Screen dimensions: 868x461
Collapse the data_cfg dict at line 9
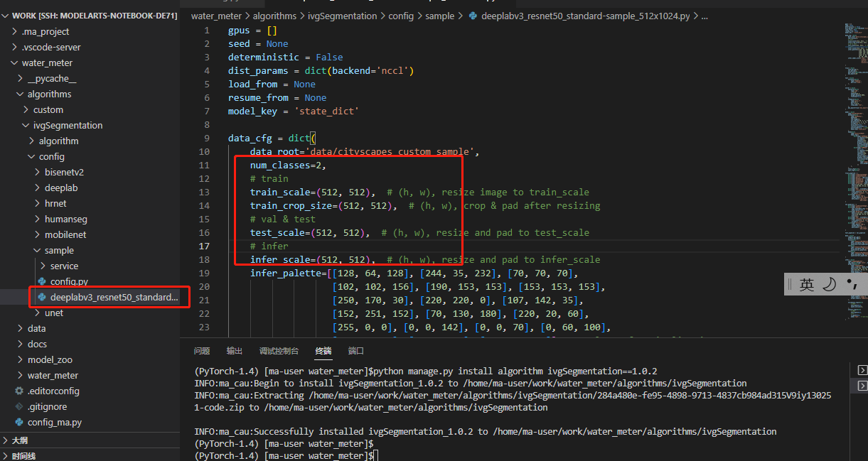(x=219, y=139)
